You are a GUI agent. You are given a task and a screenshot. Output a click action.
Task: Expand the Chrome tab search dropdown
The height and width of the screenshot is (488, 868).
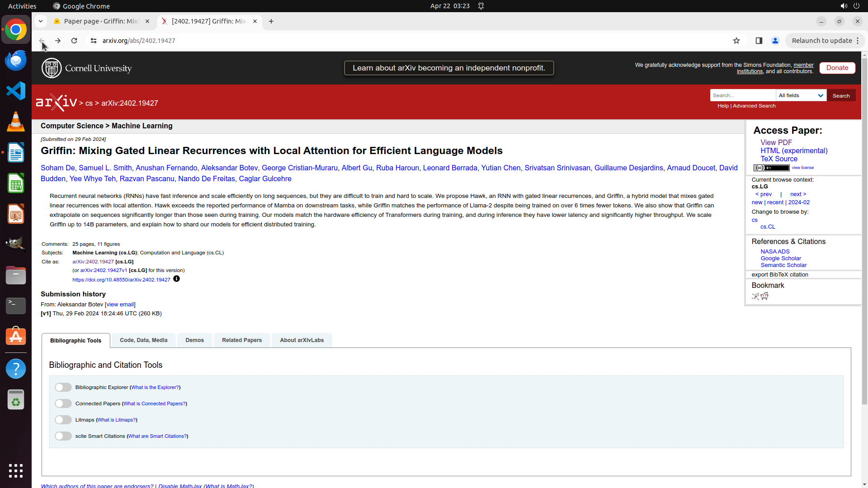[41, 21]
